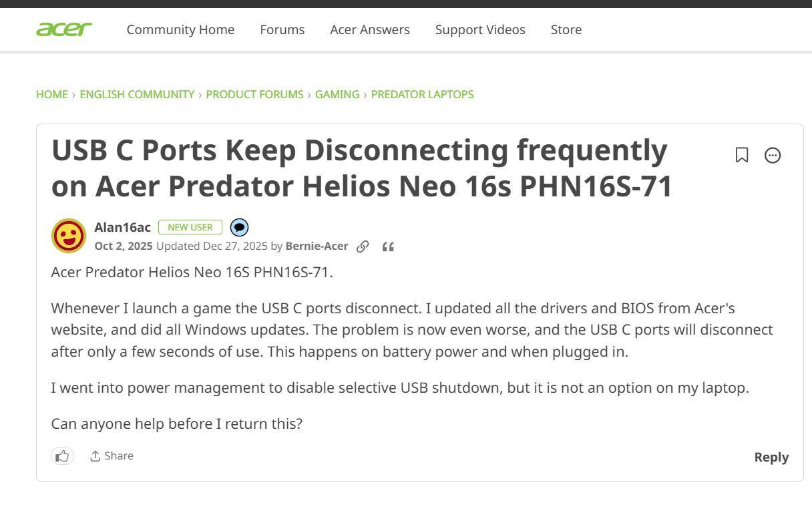Click the speech bubble badge icon
This screenshot has width=812, height=515.
click(x=239, y=228)
